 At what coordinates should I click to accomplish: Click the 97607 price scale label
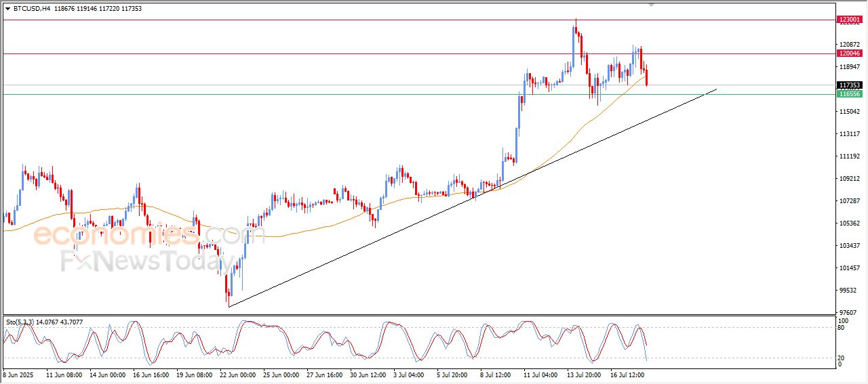(848, 312)
